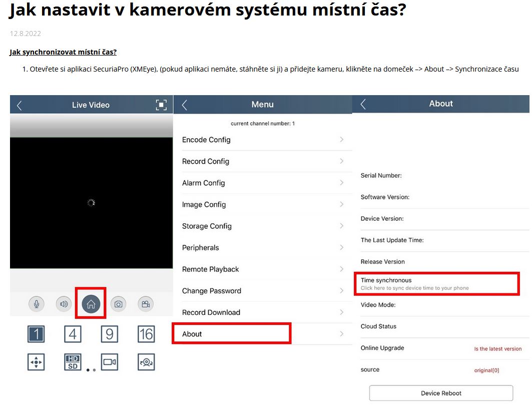This screenshot has width=532, height=405.
Task: Expand the Encode Config chevron
Action: coord(342,140)
